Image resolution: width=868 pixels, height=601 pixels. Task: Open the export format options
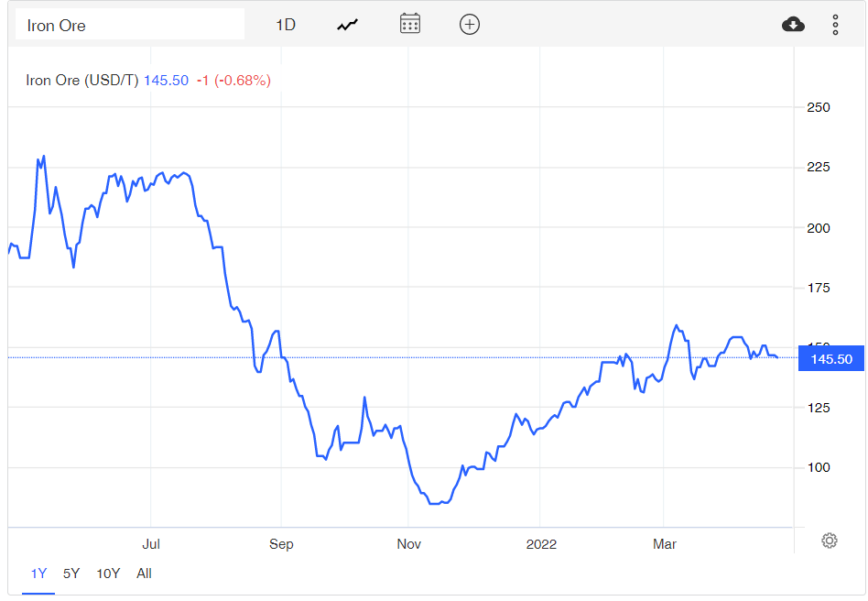pos(793,24)
